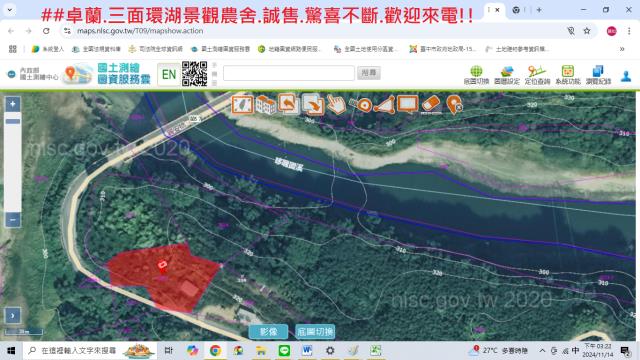Zoom in with the plus button
Viewport: 640px width, 360px height.
tap(13, 104)
